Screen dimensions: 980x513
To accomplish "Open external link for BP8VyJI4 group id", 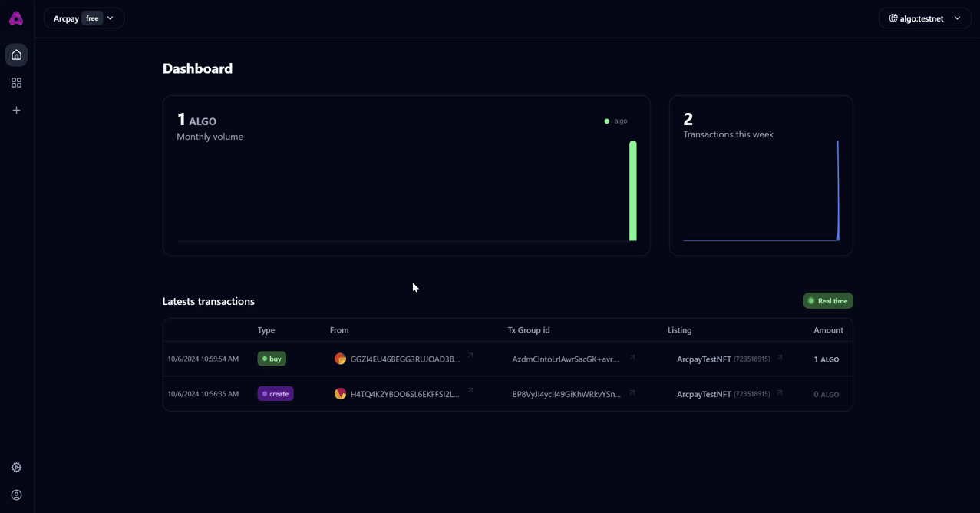I will 632,392.
